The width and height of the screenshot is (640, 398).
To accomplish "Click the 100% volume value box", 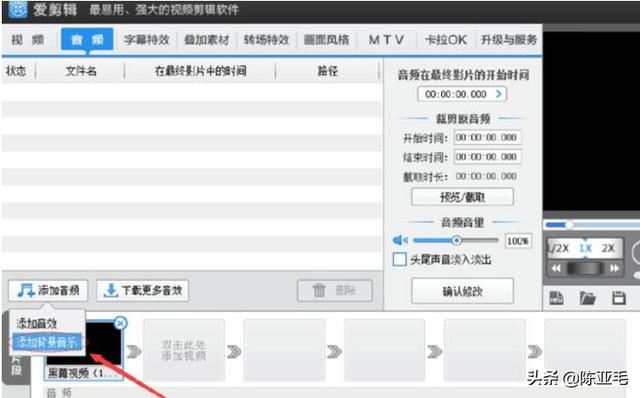I will [518, 241].
